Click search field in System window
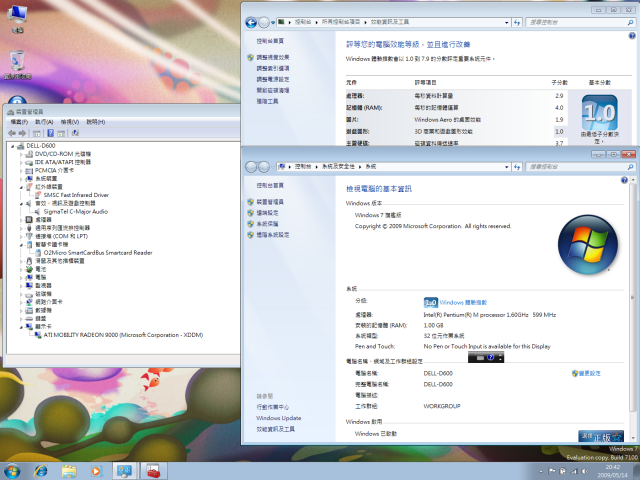Viewport: 640px width, 480px height. pyautogui.click(x=580, y=167)
